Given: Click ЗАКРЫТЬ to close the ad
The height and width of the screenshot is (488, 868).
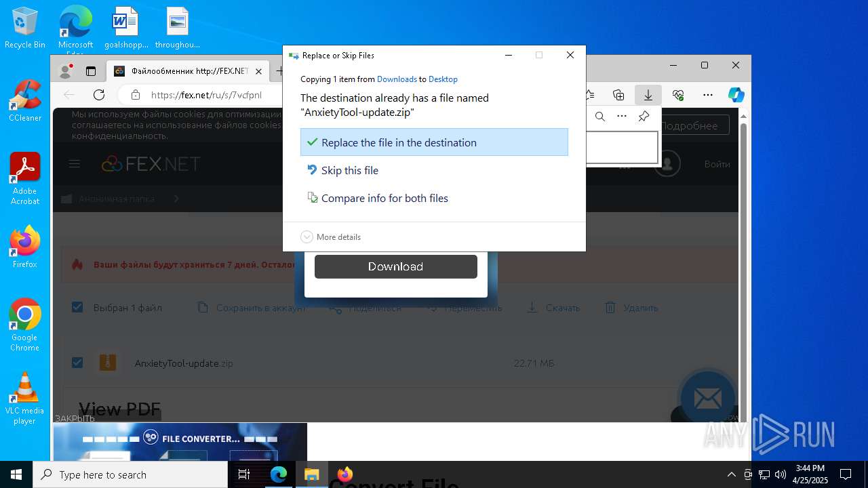Looking at the screenshot, I should click(75, 418).
